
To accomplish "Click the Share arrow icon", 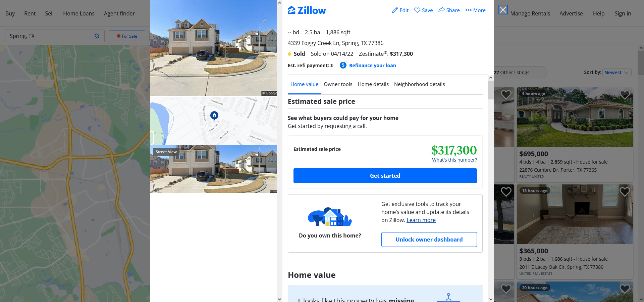I will pos(441,10).
